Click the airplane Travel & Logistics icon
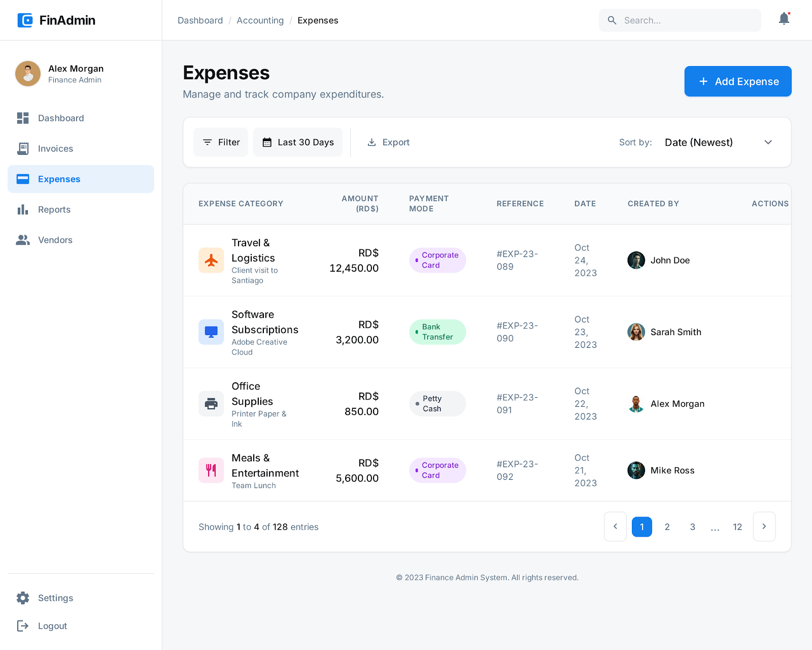Viewport: 812px width, 650px height. tap(211, 261)
